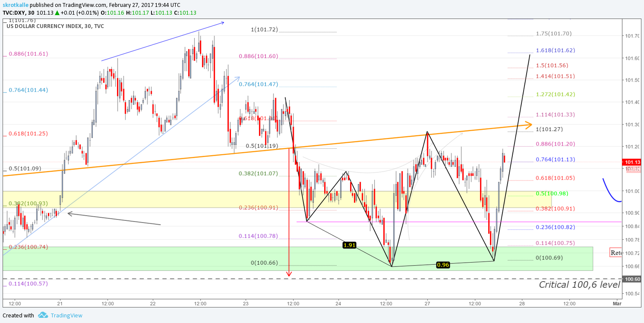Open the TradingView link beside Created with
644x323 pixels.
(x=66, y=316)
